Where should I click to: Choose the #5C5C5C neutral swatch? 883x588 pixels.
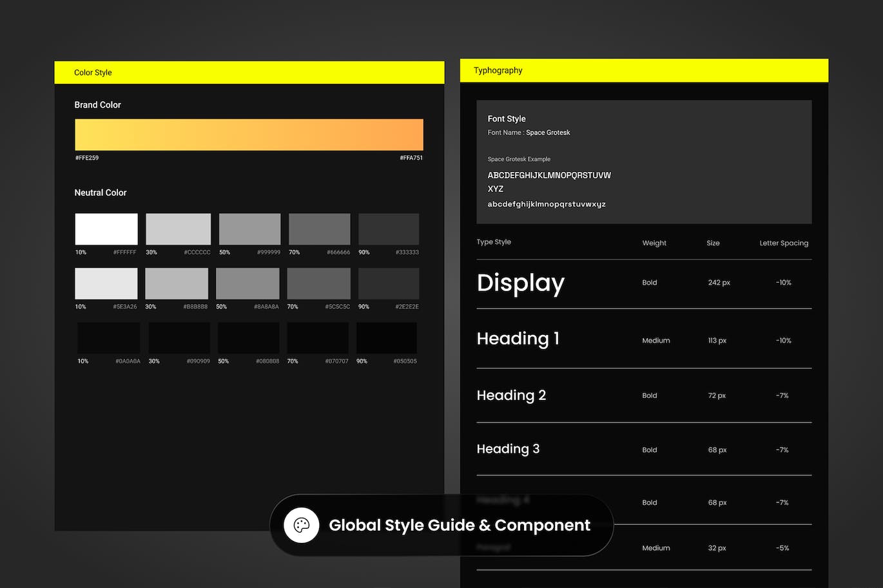[318, 284]
